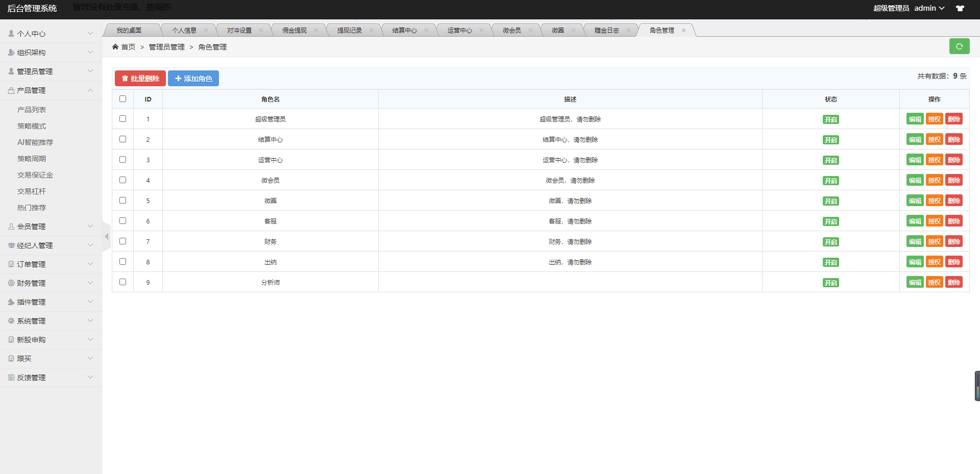The width and height of the screenshot is (980, 474).
Task: Collapse sidebar with the left arrow handle
Action: [x=106, y=237]
